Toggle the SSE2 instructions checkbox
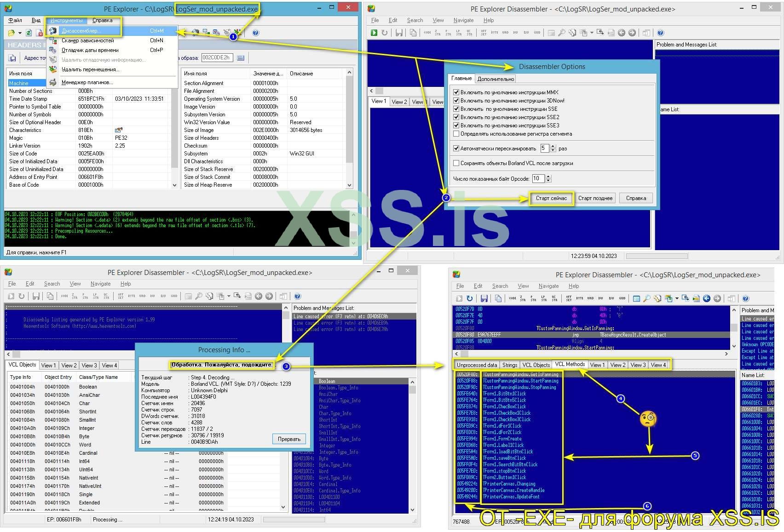The height and width of the screenshot is (532, 784). pyautogui.click(x=456, y=117)
